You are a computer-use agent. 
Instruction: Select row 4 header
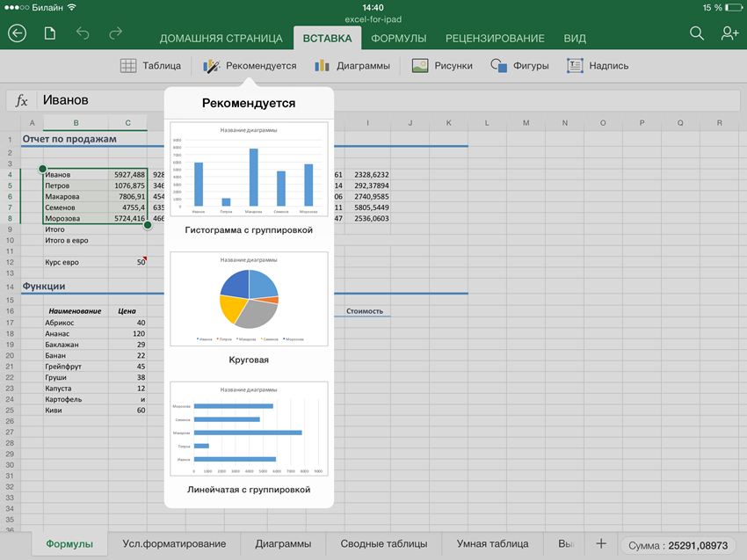(x=10, y=175)
